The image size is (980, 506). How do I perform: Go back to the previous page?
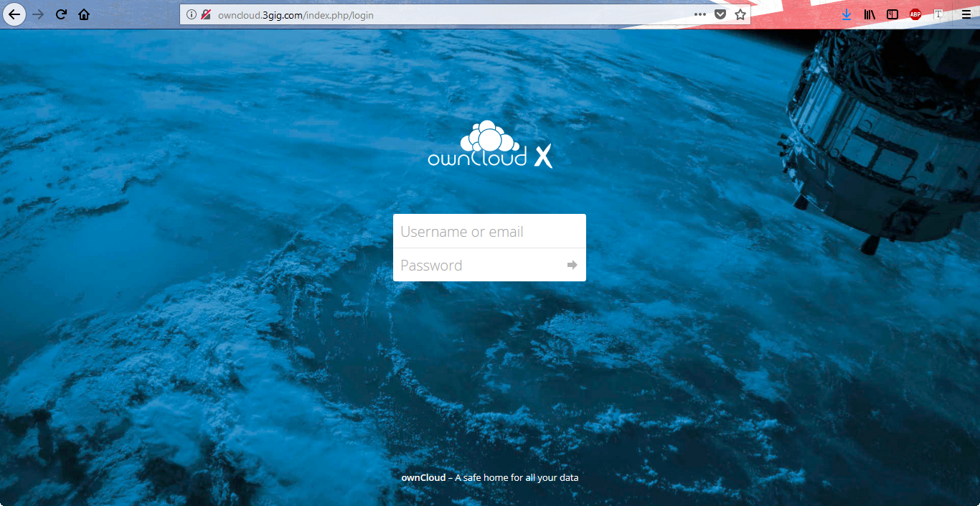14,14
